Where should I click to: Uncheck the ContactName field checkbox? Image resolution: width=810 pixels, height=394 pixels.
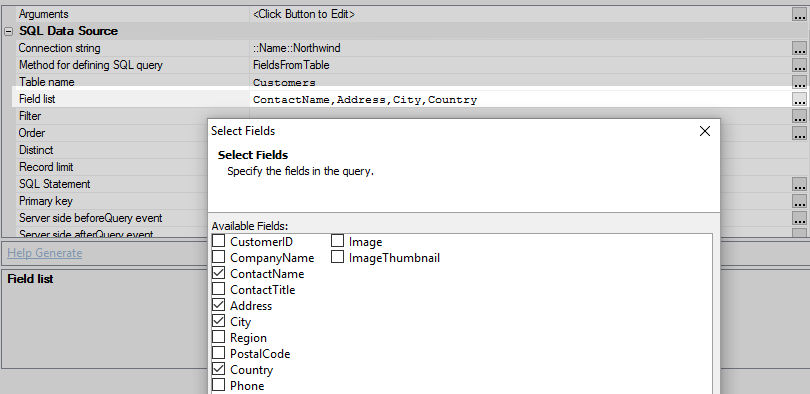click(219, 273)
